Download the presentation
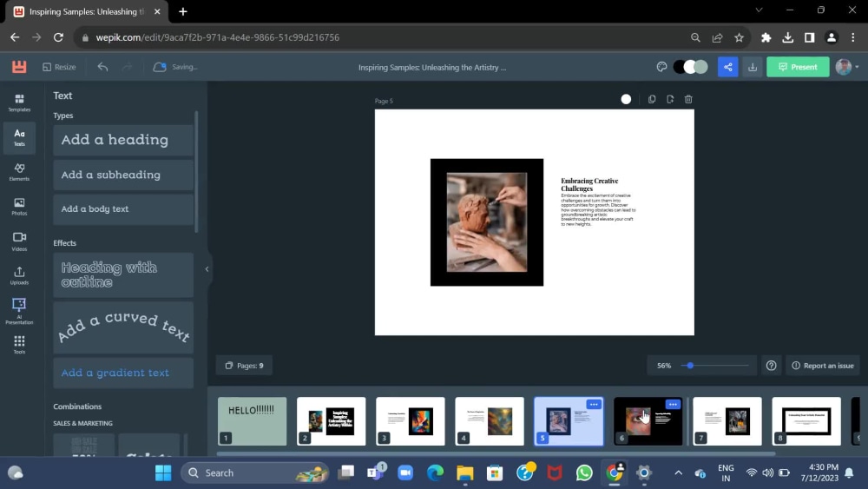The image size is (868, 489). 753,67
